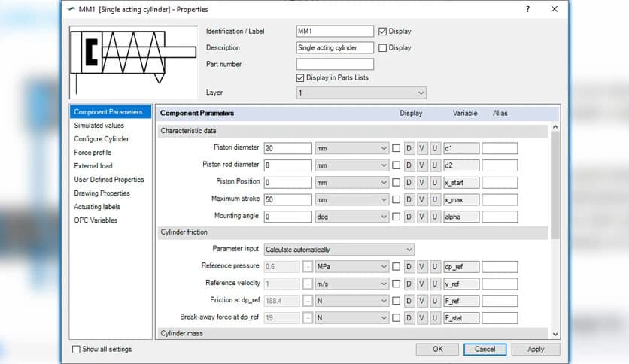
Task: Click scrollbar down arrow in parameters list
Action: pyautogui.click(x=555, y=334)
